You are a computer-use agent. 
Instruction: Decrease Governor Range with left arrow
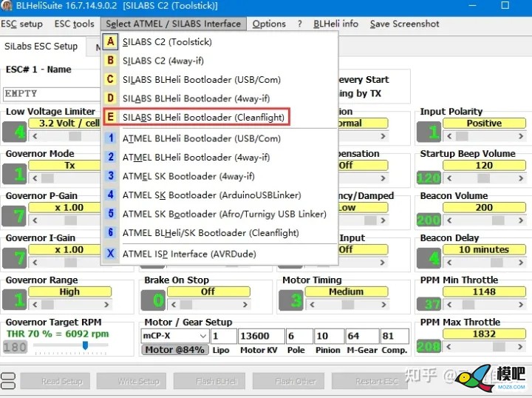(x=35, y=305)
